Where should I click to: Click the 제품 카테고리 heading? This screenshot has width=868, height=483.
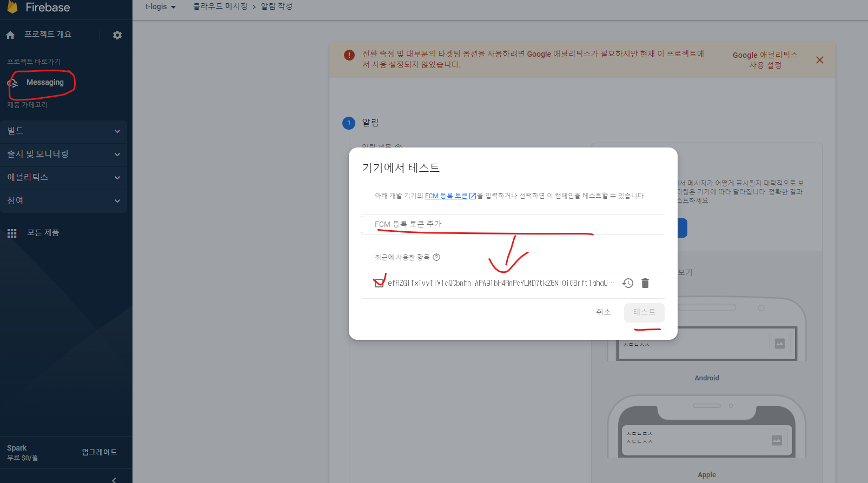pos(27,105)
